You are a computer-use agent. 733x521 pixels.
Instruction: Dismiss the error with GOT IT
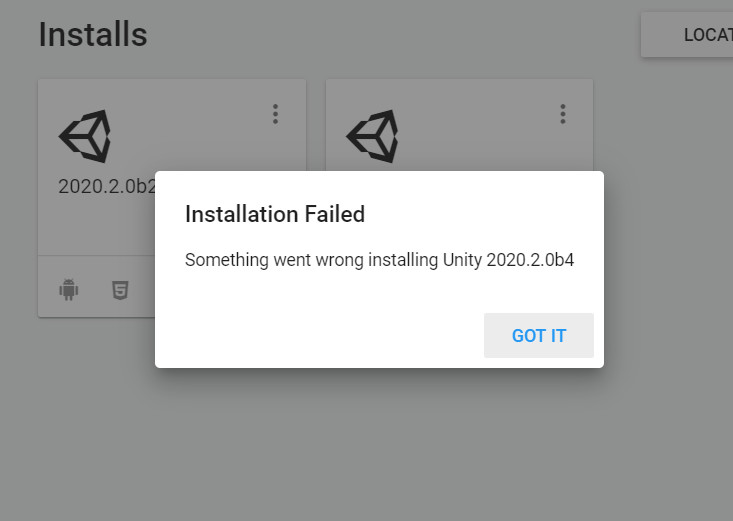tap(539, 335)
